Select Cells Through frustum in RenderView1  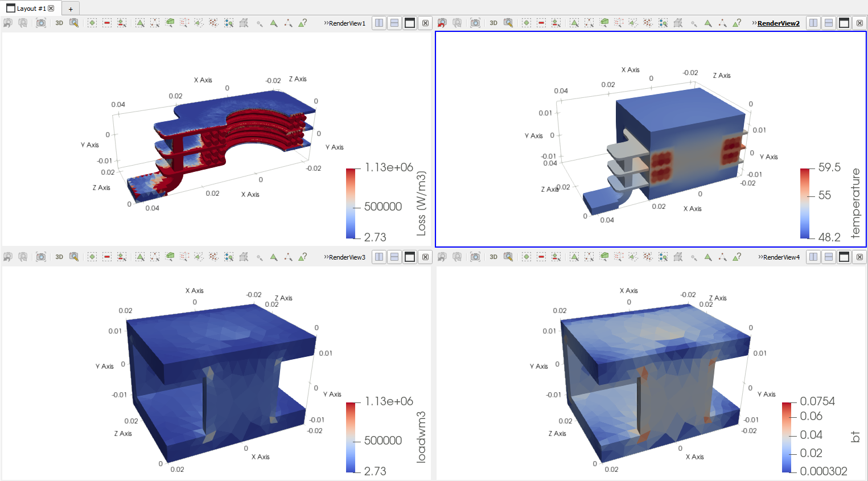tap(170, 23)
